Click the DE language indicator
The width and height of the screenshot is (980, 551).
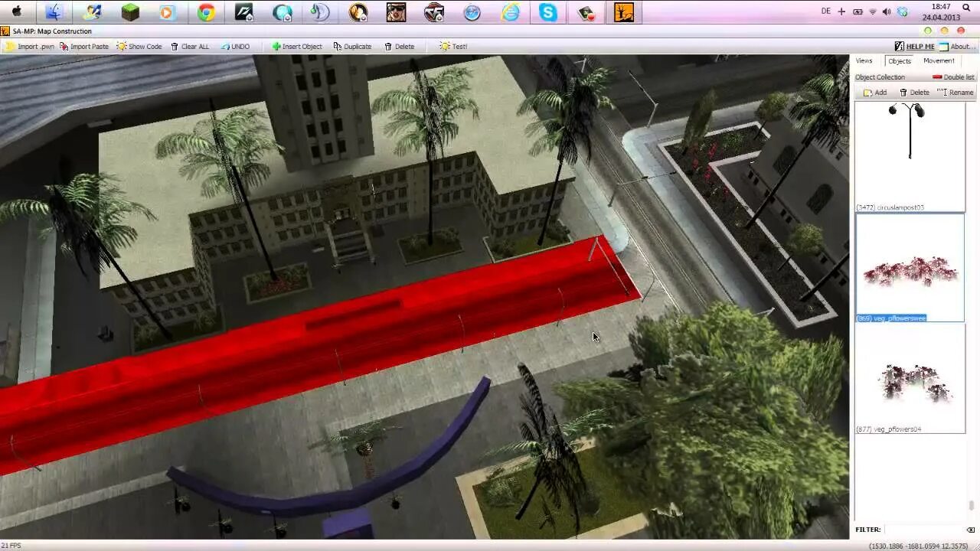[825, 11]
